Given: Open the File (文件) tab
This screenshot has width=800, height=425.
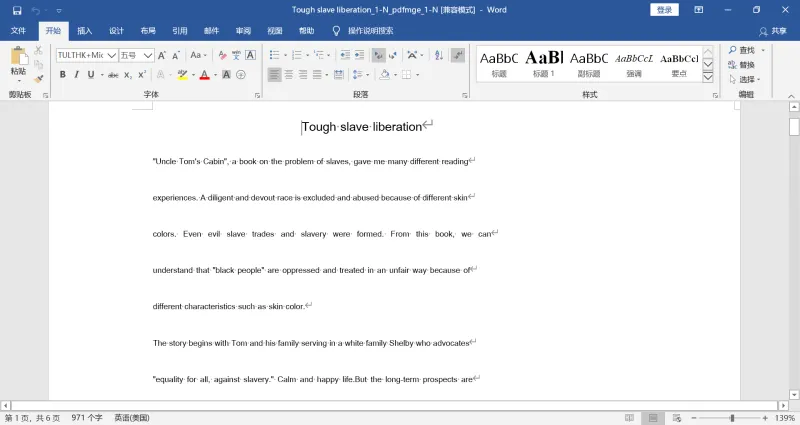Looking at the screenshot, I should [18, 31].
